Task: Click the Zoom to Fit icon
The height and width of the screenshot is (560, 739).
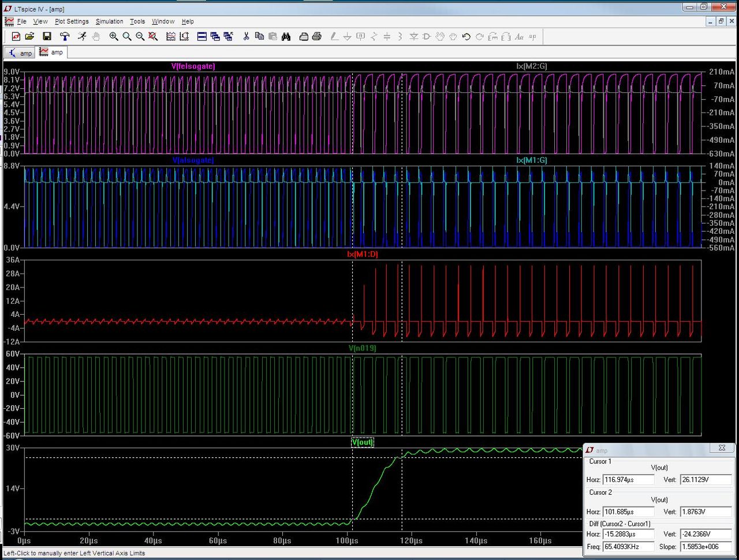Action: pos(153,36)
